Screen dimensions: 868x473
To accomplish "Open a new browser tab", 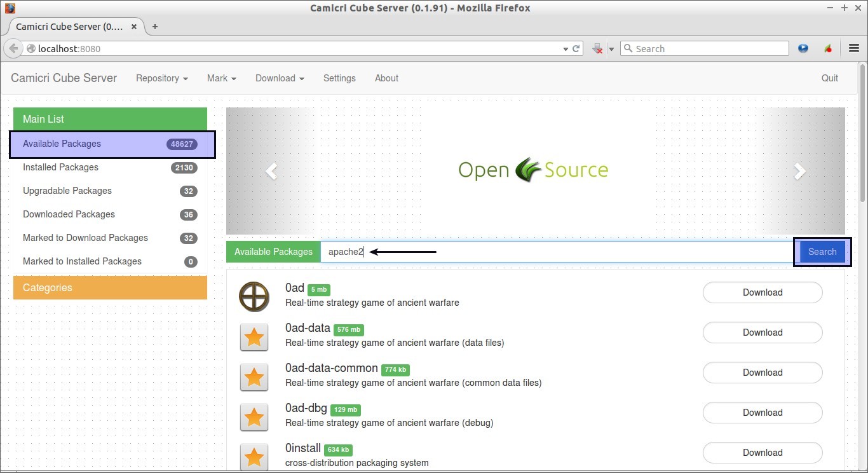I will [154, 27].
